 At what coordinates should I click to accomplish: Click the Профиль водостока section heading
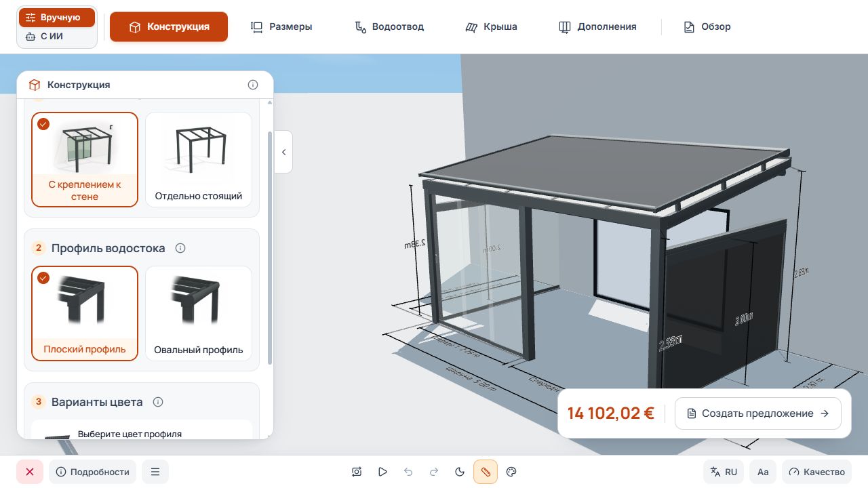point(108,248)
